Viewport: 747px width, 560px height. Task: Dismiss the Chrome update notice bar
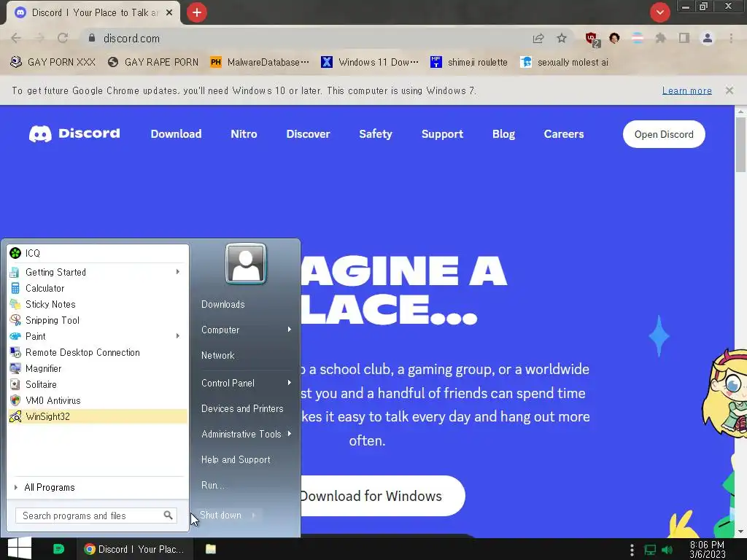point(729,90)
